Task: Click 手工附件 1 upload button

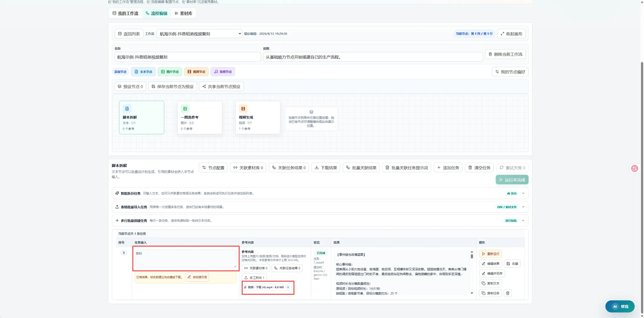Action: (x=254, y=278)
